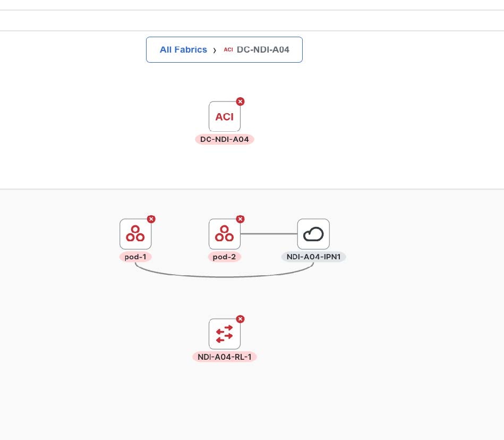Select the NDI-A04-RL-1 remote leaf icon
504x440 pixels.
coord(224,334)
